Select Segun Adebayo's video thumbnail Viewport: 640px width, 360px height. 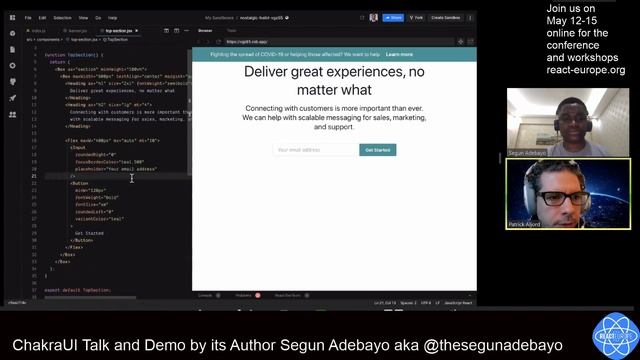[x=568, y=122]
